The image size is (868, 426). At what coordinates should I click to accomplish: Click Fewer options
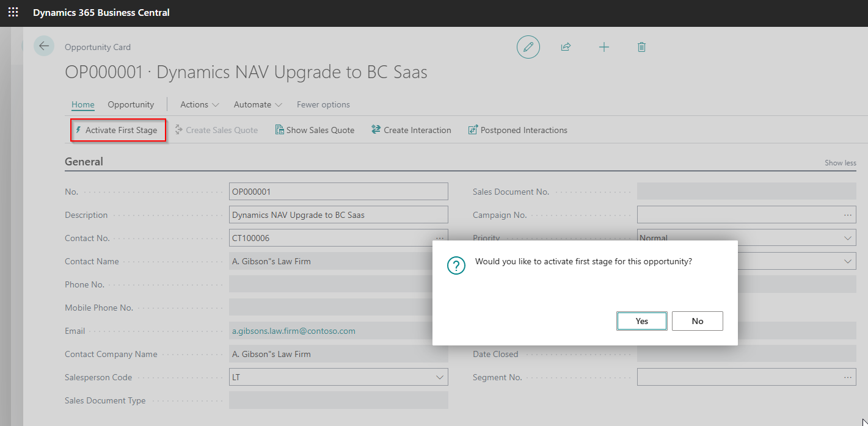323,104
